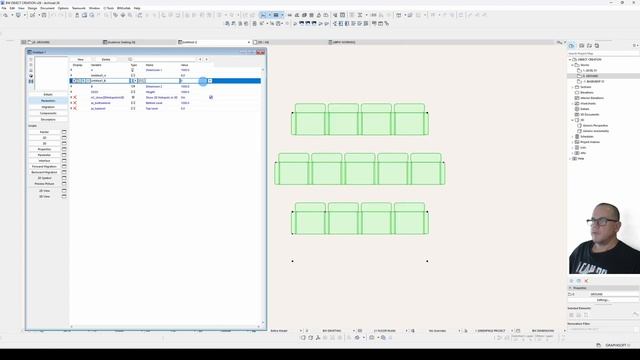640x360 pixels.
Task: Collapse the Stories folder in Navigator
Action: pos(573,65)
